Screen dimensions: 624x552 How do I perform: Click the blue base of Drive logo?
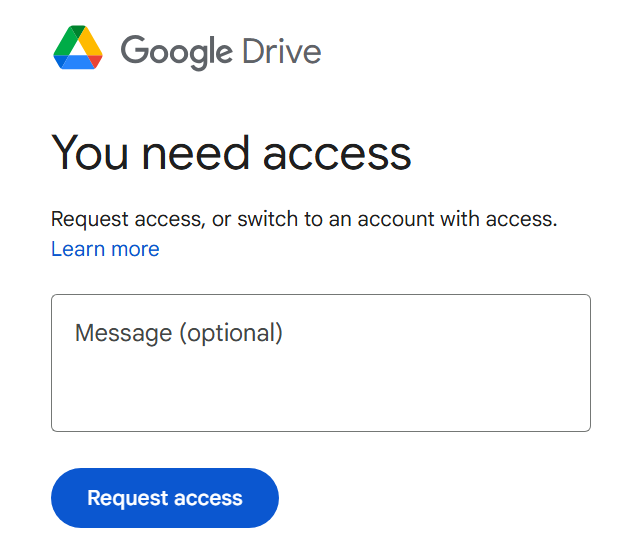pos(75,62)
